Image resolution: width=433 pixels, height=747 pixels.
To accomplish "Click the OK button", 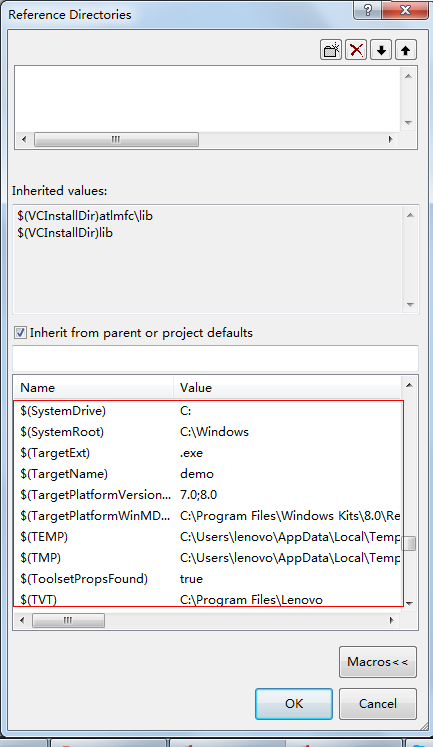I will coord(294,704).
